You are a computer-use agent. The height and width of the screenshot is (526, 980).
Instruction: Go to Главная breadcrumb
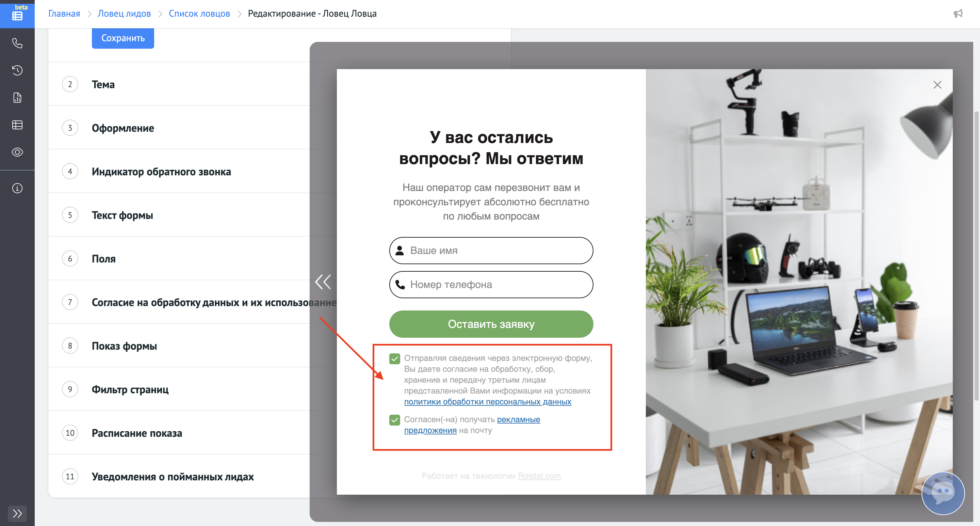pyautogui.click(x=64, y=14)
